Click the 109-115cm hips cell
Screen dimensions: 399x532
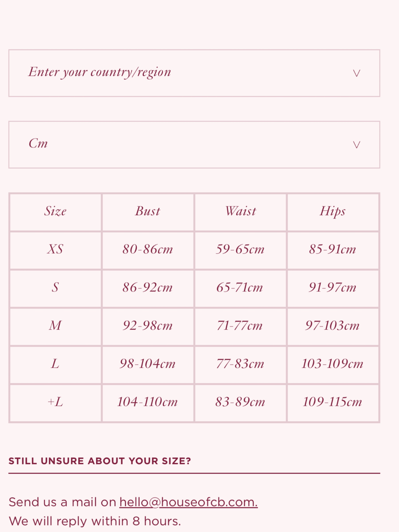point(333,402)
